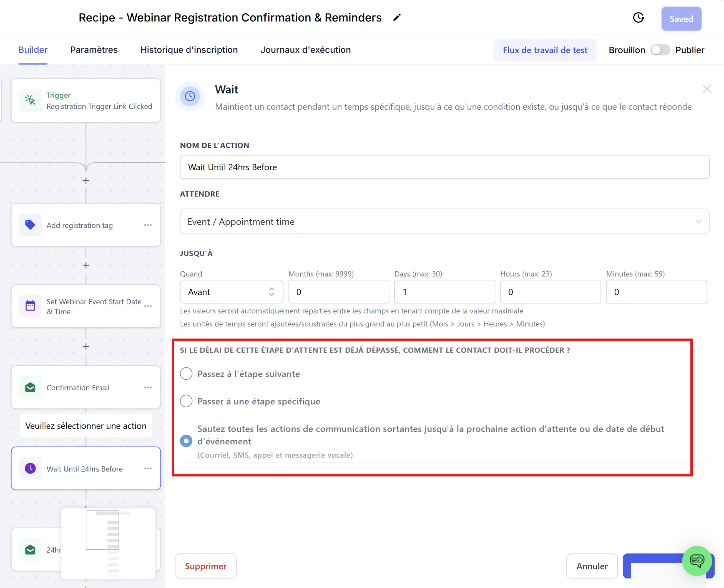This screenshot has height=588, width=724.
Task: Add a step below Add registration tag
Action: pyautogui.click(x=86, y=265)
